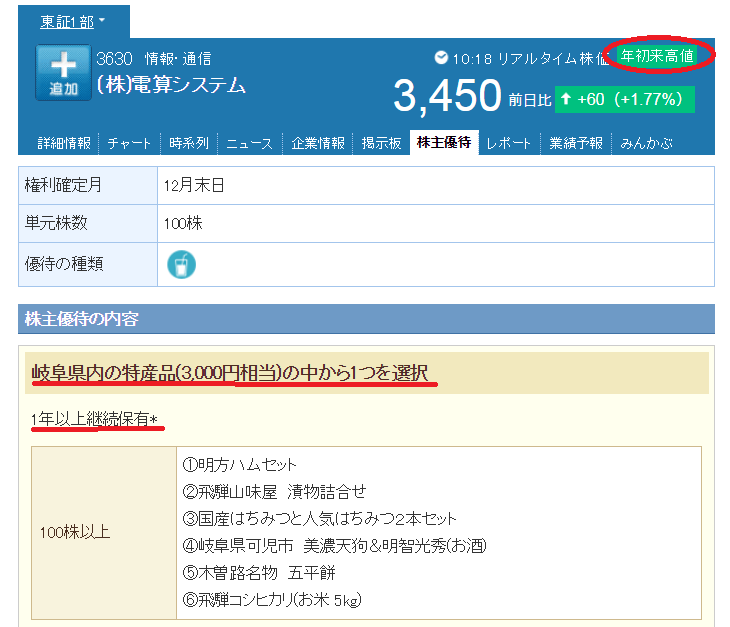Click item ①明方ハムセット
Viewport: 730px width, 627px height.
(x=239, y=465)
